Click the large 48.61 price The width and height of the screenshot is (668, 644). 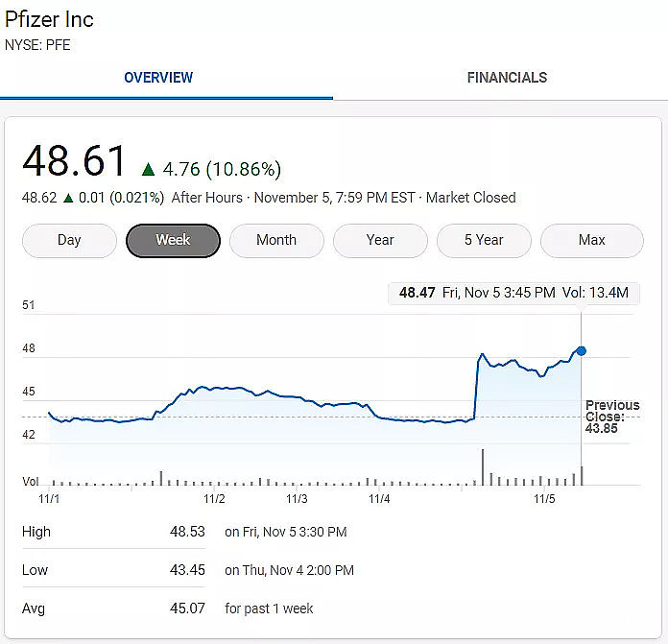click(74, 161)
